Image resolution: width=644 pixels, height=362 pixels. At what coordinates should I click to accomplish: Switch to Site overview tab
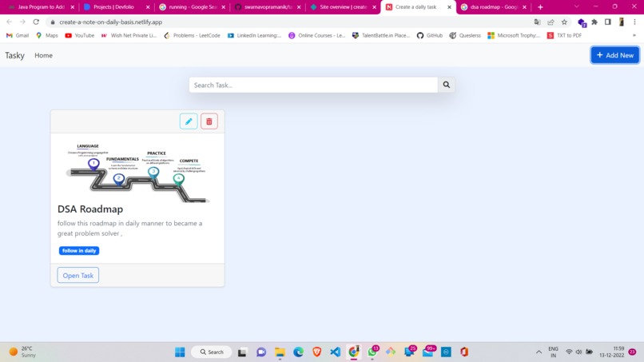[343, 7]
